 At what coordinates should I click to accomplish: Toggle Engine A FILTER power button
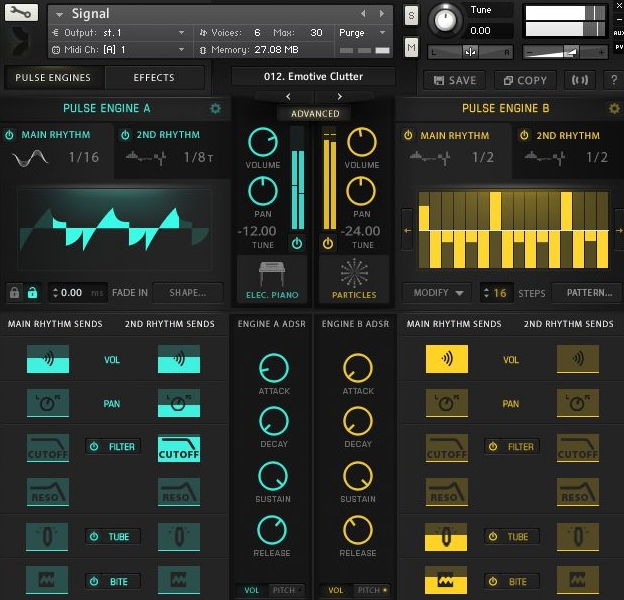[94, 447]
